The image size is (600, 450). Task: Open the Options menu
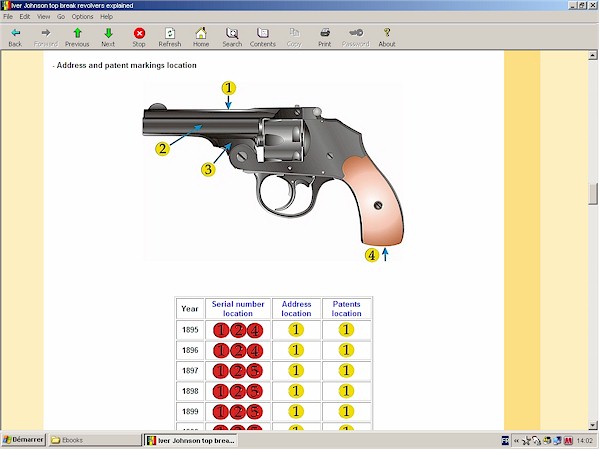point(82,16)
